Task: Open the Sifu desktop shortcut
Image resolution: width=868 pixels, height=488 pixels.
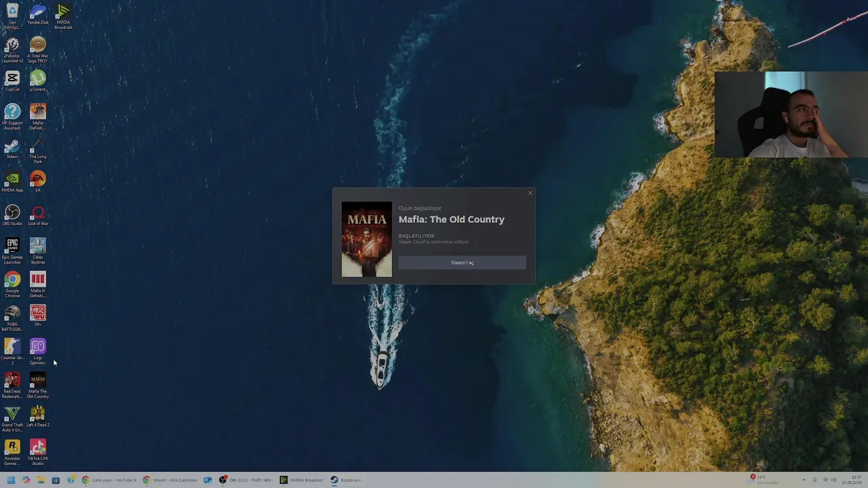Action: point(38,316)
